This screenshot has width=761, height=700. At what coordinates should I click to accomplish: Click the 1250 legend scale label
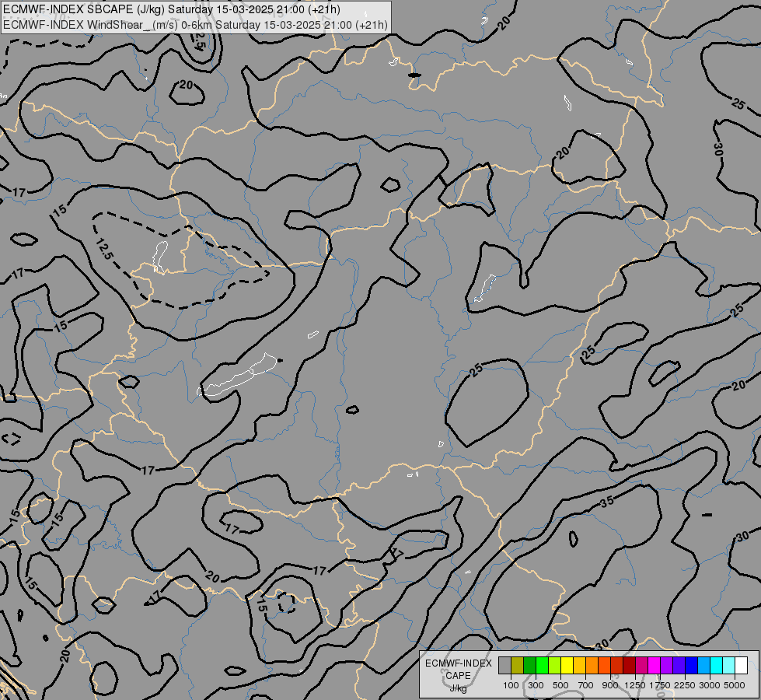pos(635,685)
